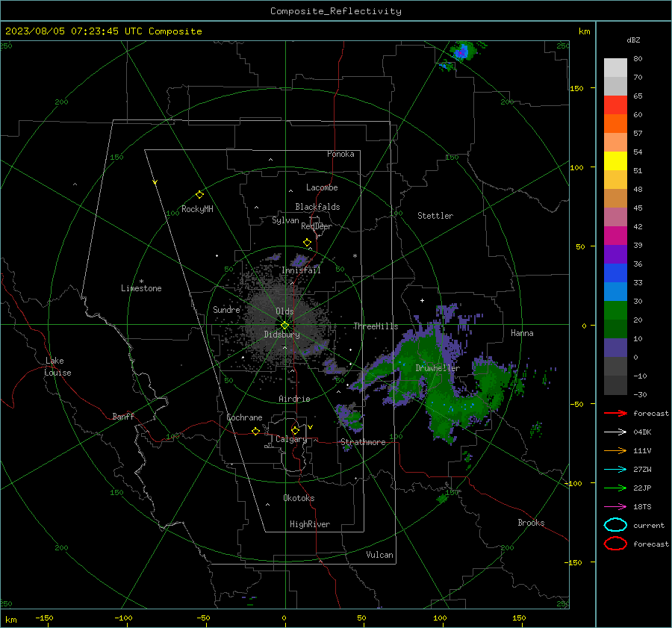The height and width of the screenshot is (628, 672).
Task: Click the dBZ legend heading
Action: [x=633, y=40]
